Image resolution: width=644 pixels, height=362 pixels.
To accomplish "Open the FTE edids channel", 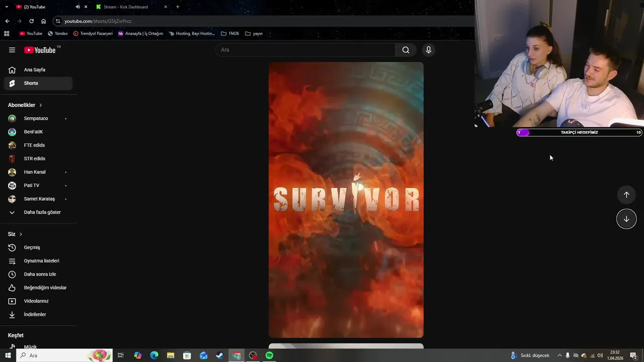I will click(x=38, y=145).
